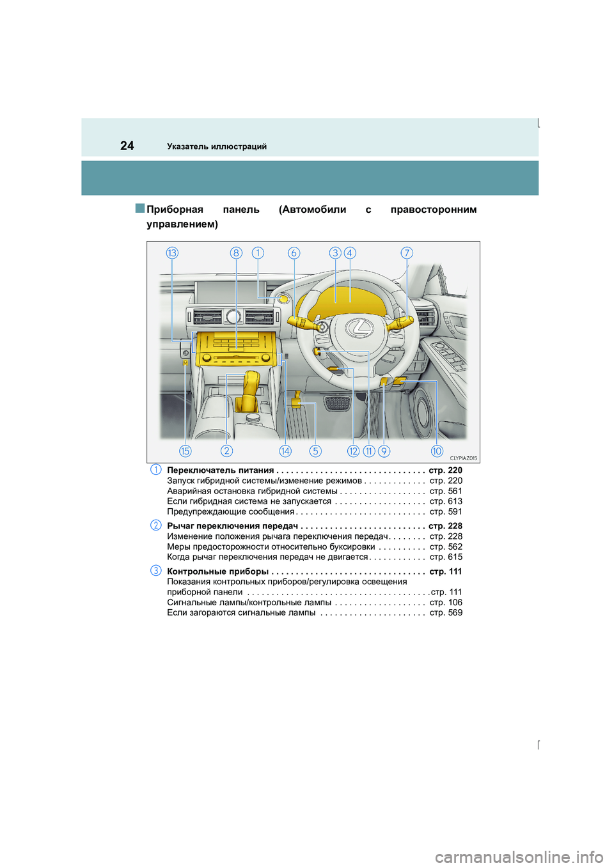Click the image code CLYPIAZ015

[464, 458]
